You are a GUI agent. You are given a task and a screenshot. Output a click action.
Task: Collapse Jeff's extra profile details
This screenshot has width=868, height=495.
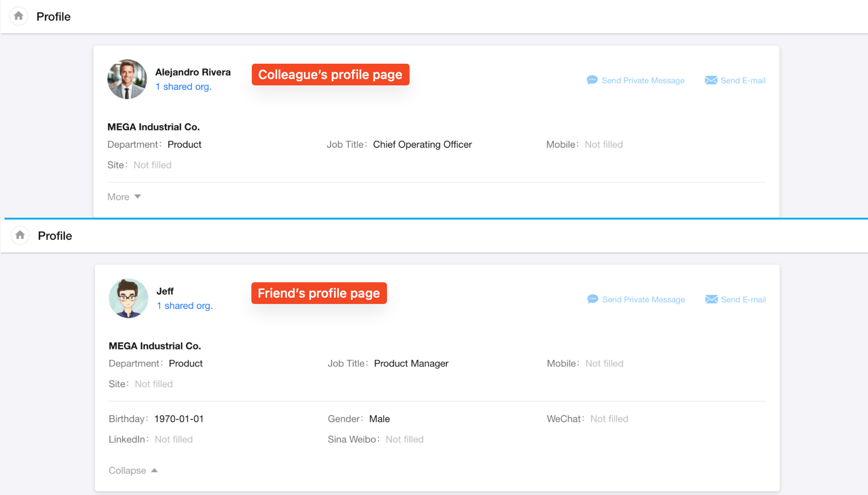tap(127, 471)
